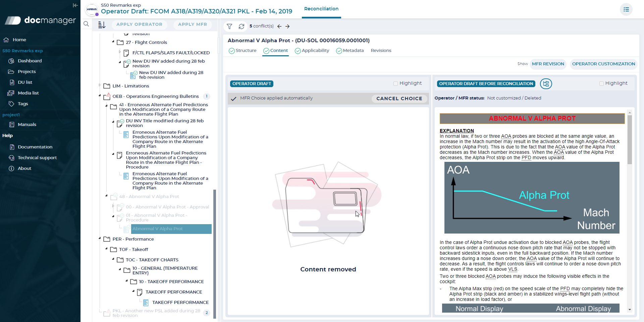The width and height of the screenshot is (644, 322).
Task: Open Dashboard from the sidebar
Action: [30, 61]
